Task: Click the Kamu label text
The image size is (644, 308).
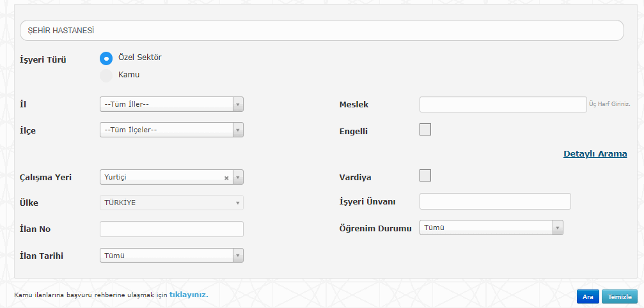Action: pyautogui.click(x=129, y=75)
